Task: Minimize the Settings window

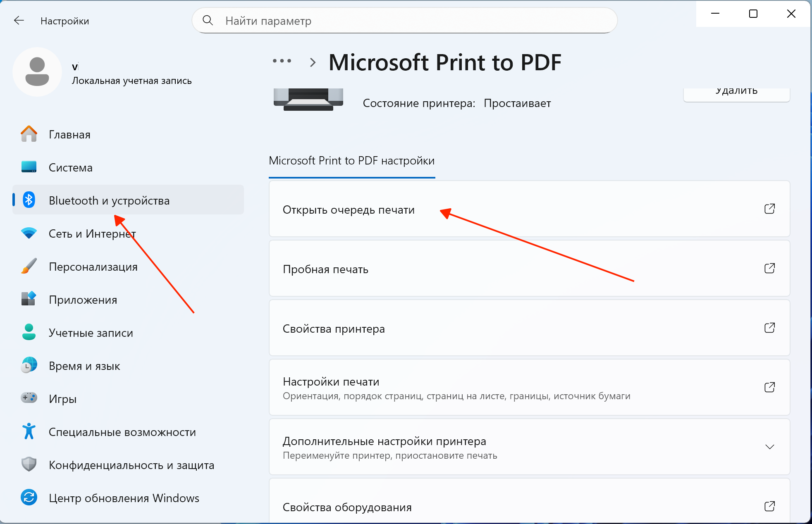Action: click(x=715, y=14)
